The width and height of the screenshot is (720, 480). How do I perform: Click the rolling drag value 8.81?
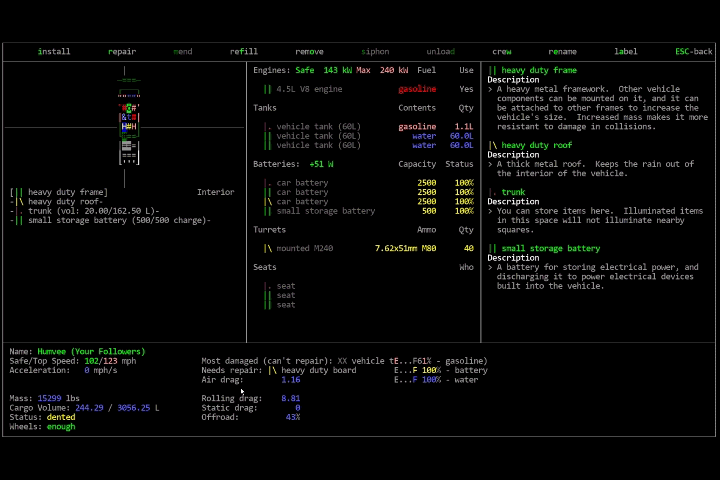291,398
